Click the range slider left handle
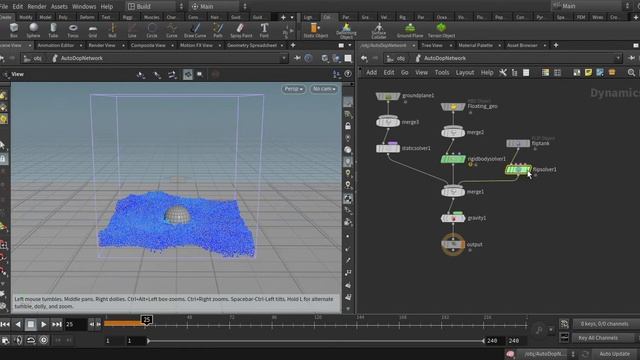Image resolution: width=640 pixels, height=360 pixels. point(149,341)
